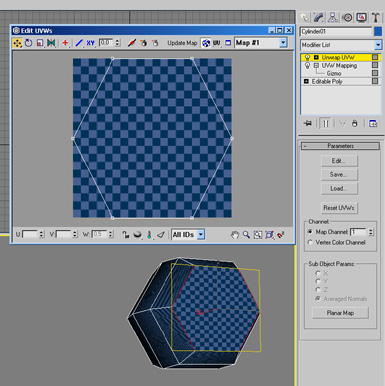Select the Zoom magnifier tool
Viewport: 385px width, 386px height.
246,235
